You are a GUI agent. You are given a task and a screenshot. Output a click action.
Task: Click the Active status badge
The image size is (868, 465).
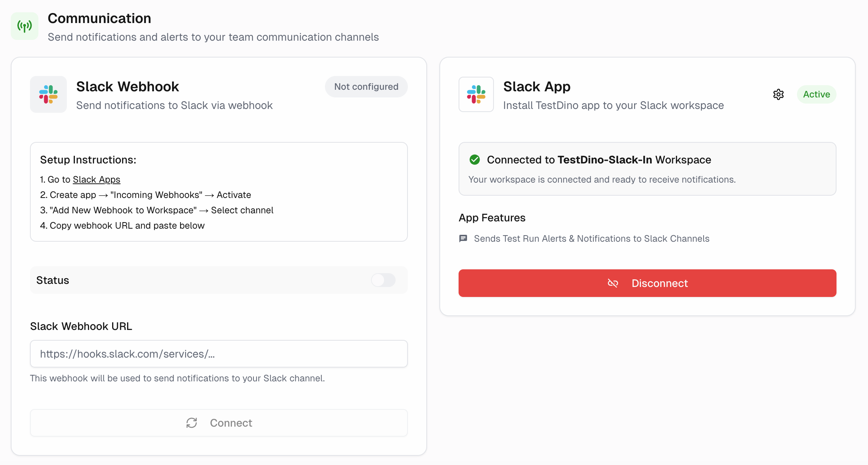tap(817, 94)
